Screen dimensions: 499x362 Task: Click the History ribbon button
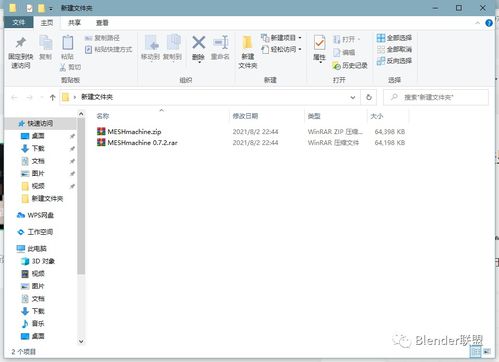click(x=350, y=65)
